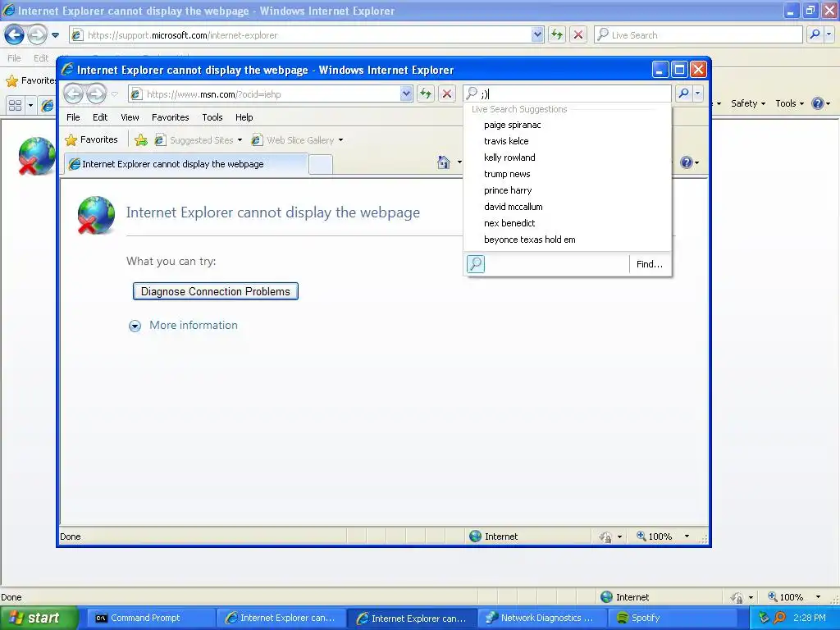Viewport: 840px width, 630px height.
Task: Click front window title bar IE icon
Action: tap(68, 70)
